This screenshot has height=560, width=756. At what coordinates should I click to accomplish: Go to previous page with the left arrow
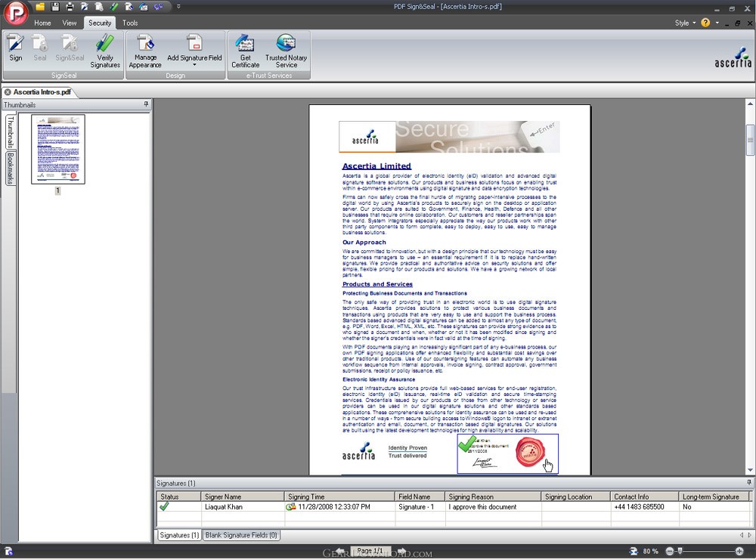[341, 551]
